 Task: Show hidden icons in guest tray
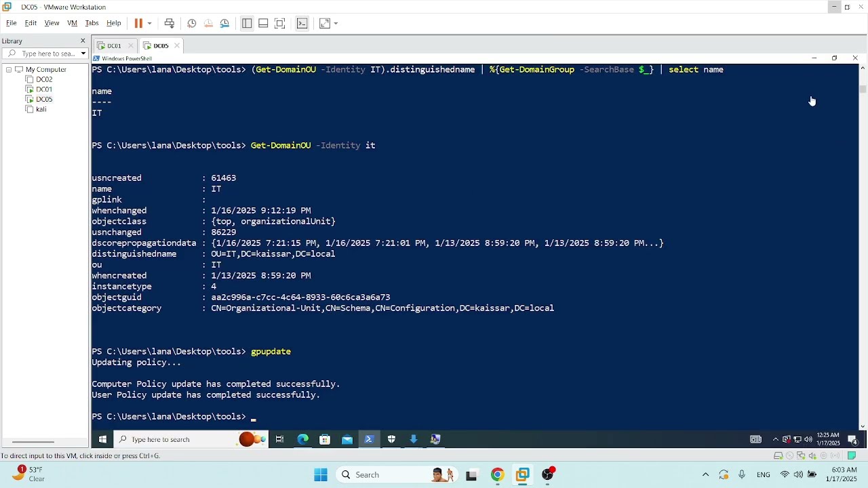click(x=776, y=439)
